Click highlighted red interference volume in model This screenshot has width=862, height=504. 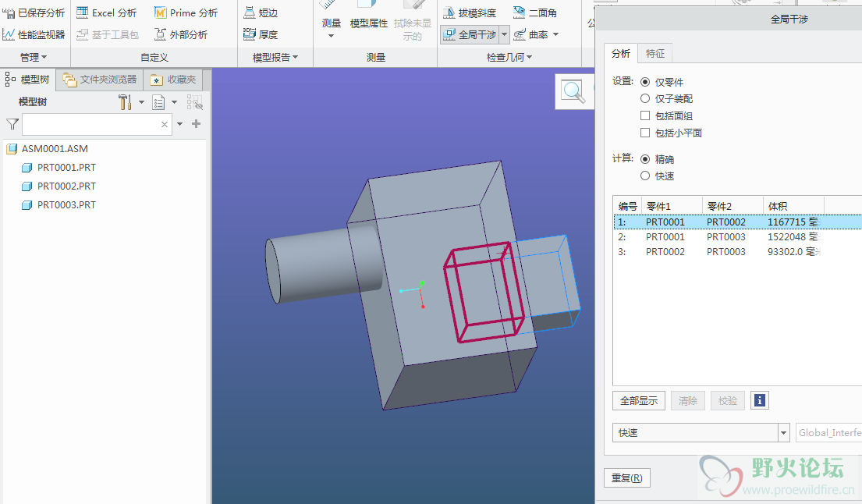(483, 293)
